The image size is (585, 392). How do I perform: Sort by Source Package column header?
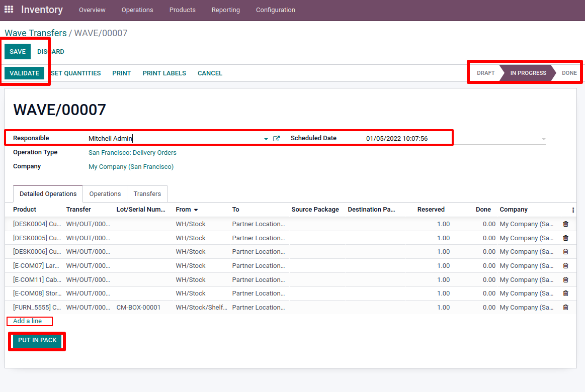(315, 210)
